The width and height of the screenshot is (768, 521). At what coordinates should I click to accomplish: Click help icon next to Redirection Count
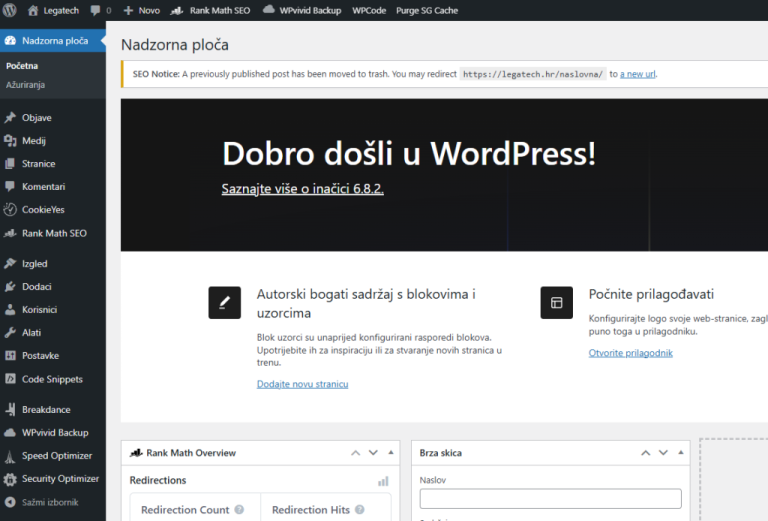[x=239, y=509]
